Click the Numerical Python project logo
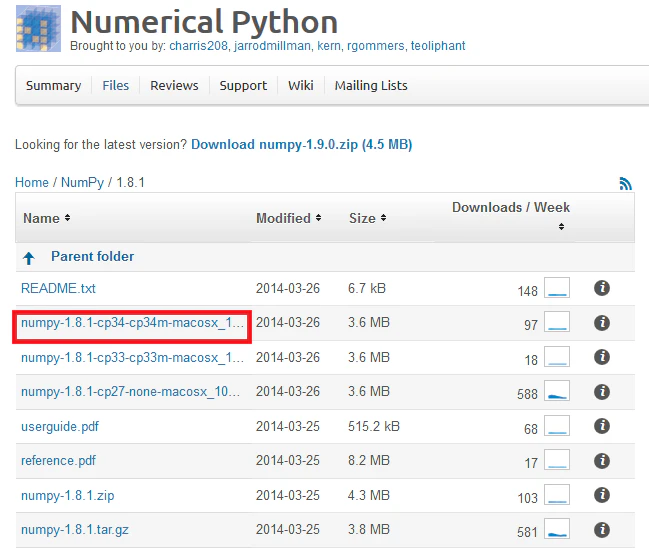The width and height of the screenshot is (649, 549). coord(38,28)
